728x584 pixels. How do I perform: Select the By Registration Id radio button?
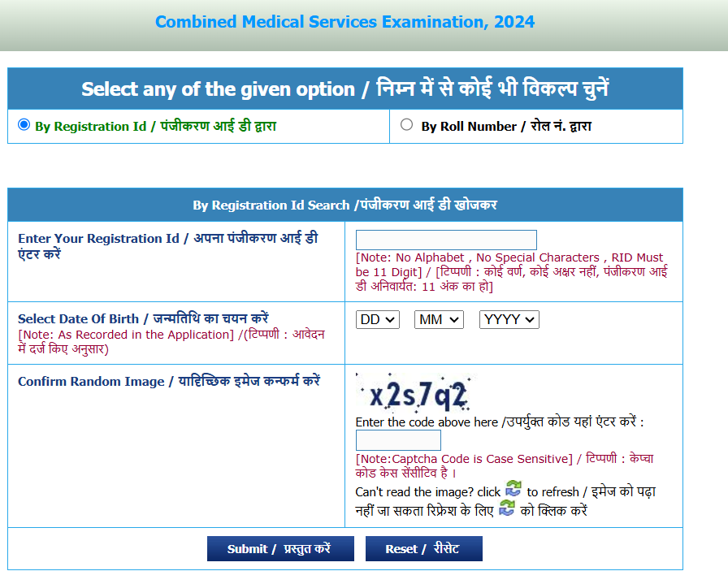24,123
